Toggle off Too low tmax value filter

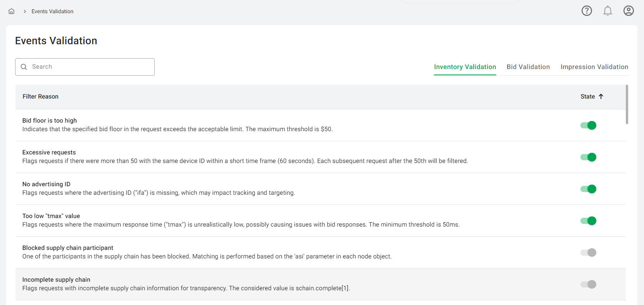[588, 221]
